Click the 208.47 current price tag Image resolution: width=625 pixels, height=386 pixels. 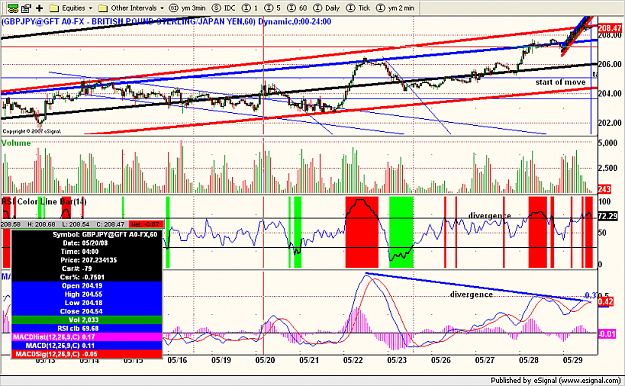click(x=609, y=28)
